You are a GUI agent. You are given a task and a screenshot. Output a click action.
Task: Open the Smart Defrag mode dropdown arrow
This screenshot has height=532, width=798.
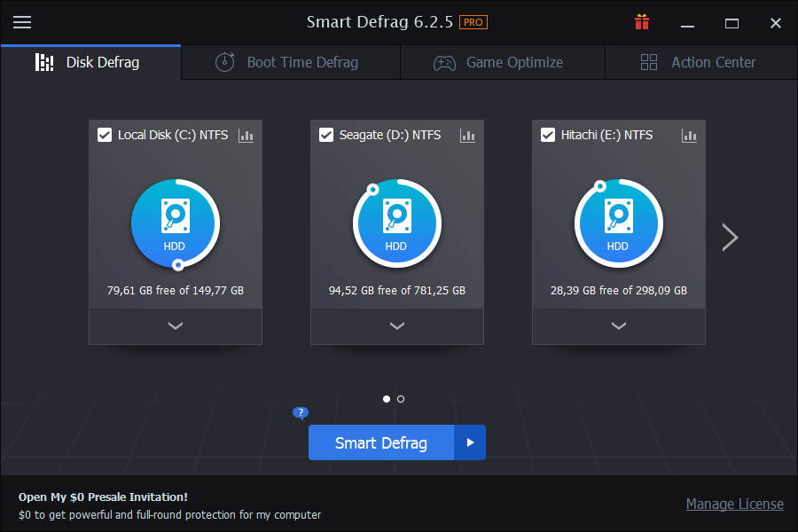(x=470, y=442)
